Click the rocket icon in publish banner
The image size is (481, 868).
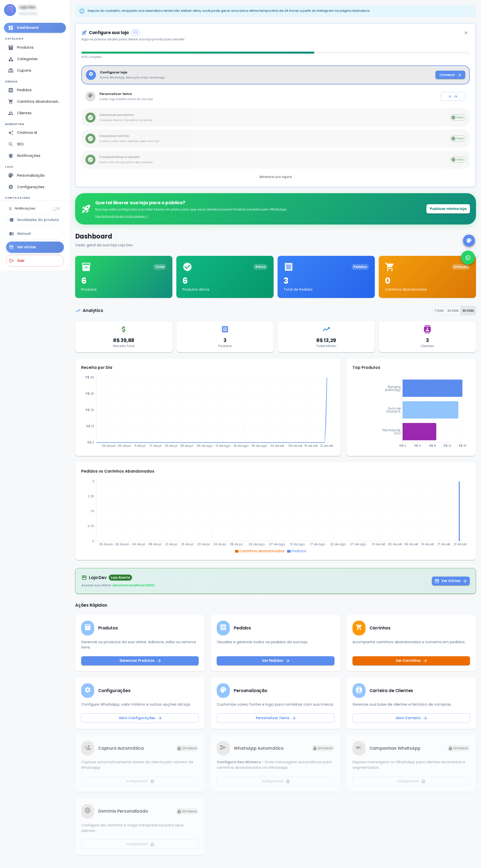86,209
